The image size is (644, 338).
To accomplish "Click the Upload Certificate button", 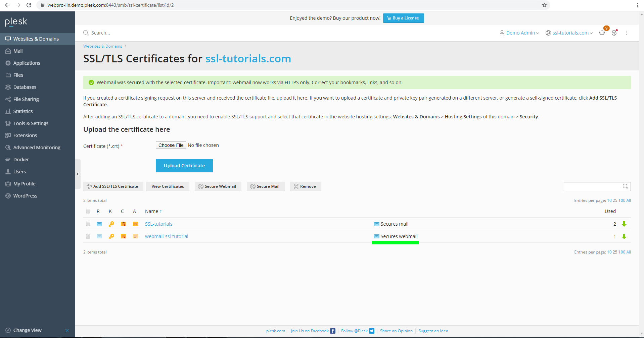I will tap(184, 166).
